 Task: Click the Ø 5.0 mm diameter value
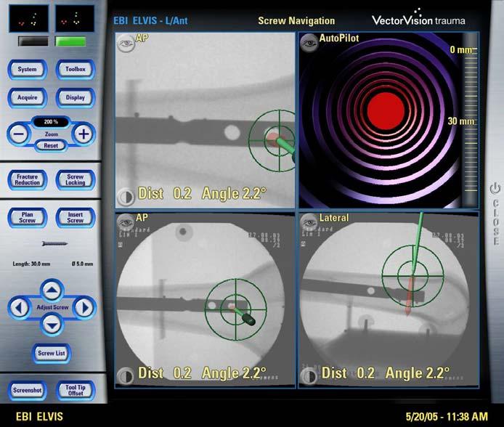[83, 264]
